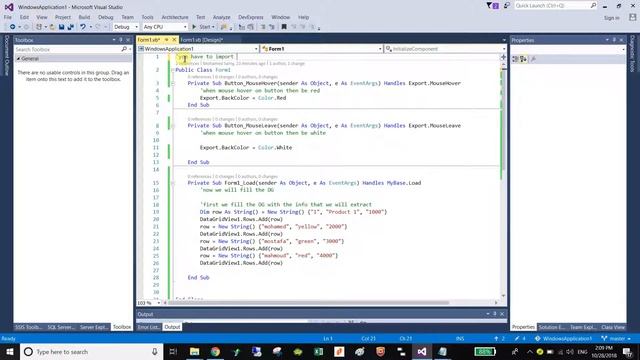This screenshot has width=640, height=360.
Task: Collapse the Button_MouseHover sub outline
Action: [173, 83]
